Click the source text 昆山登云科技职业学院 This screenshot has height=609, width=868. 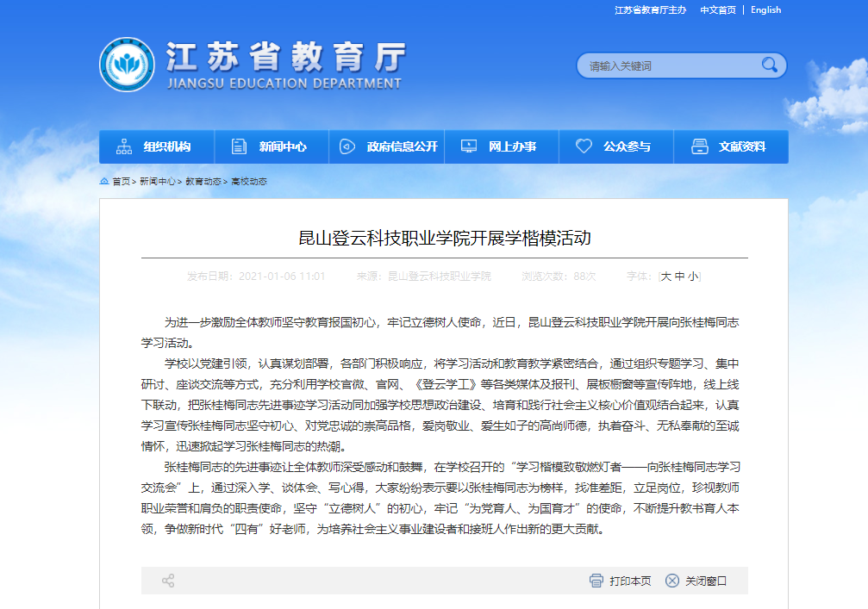coord(439,276)
